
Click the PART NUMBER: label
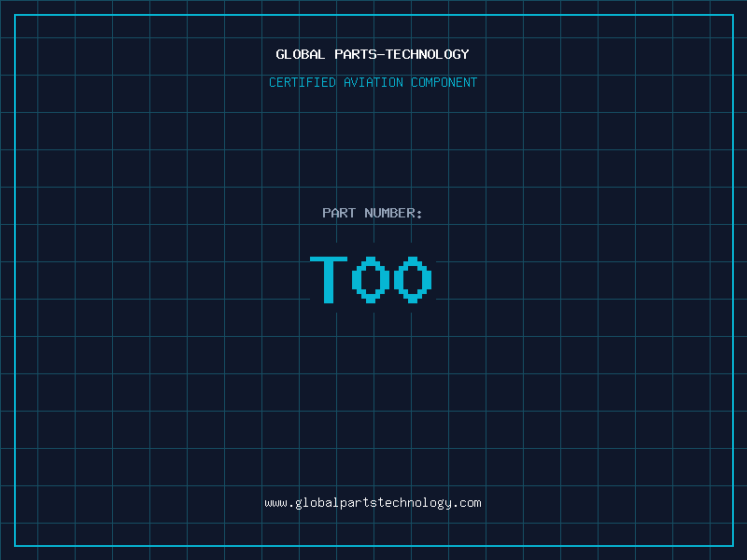(373, 214)
